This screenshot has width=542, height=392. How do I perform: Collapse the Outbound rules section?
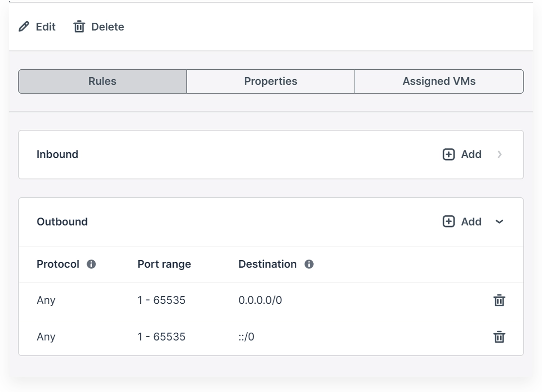[499, 222]
